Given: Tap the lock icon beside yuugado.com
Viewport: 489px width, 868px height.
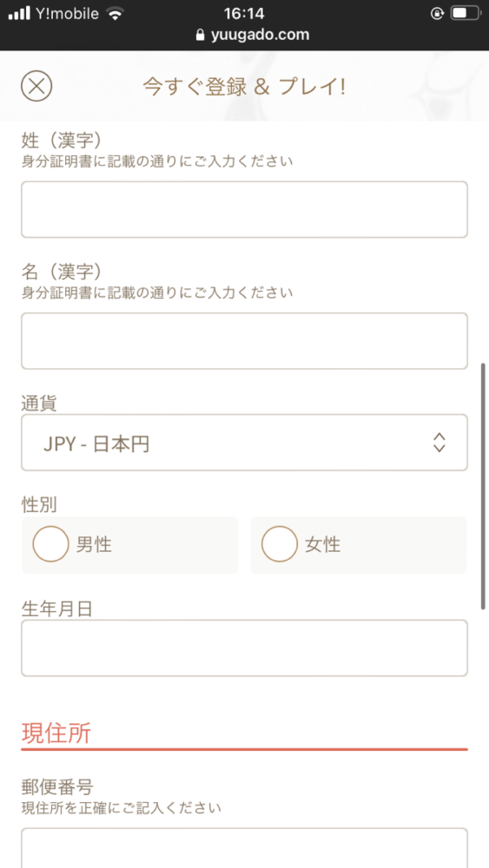Looking at the screenshot, I should (x=201, y=35).
